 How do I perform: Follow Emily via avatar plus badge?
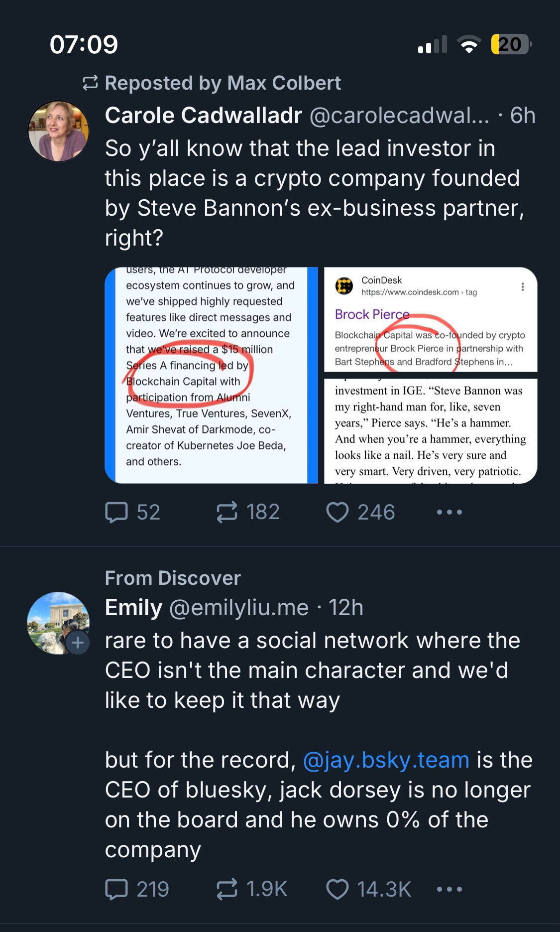[x=78, y=643]
